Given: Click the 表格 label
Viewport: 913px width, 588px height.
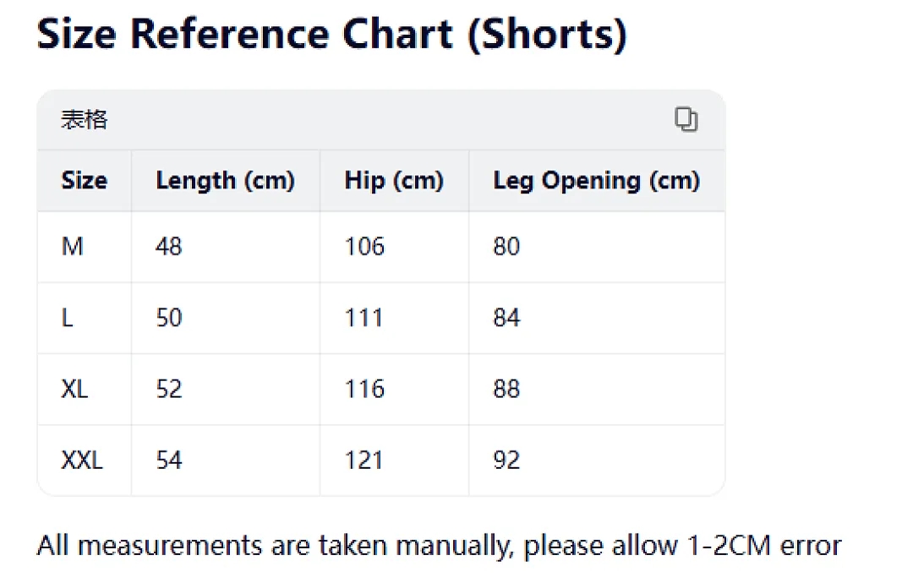Looking at the screenshot, I should point(85,119).
